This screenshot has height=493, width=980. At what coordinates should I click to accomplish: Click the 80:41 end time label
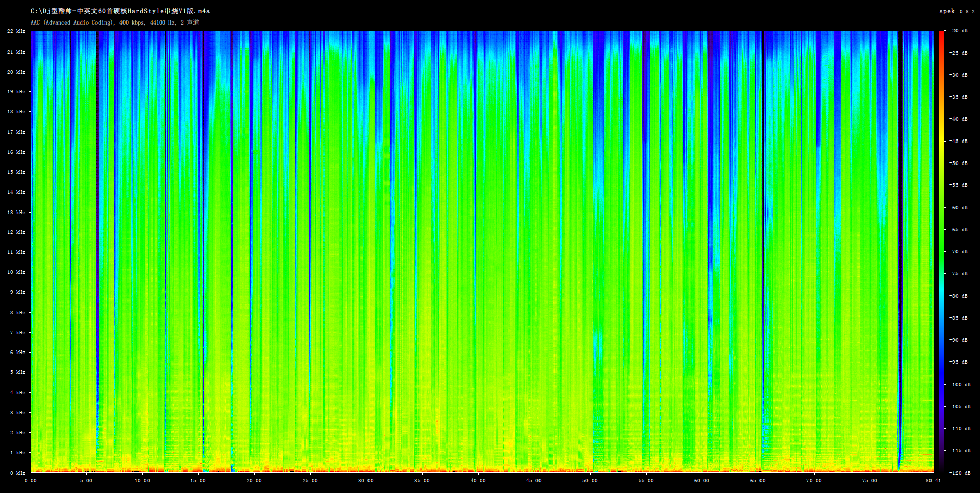(933, 480)
